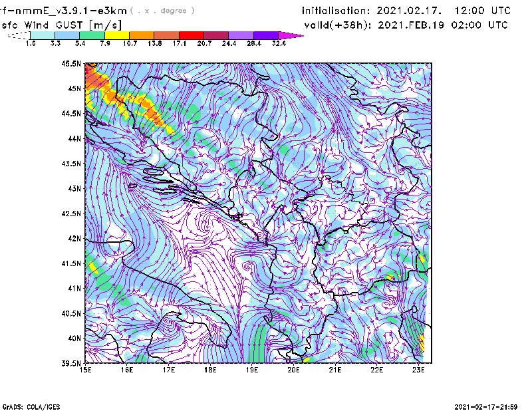Click the 'sfc Wind GUST [m/s]' title
This screenshot has height=411, width=532.
(61, 25)
